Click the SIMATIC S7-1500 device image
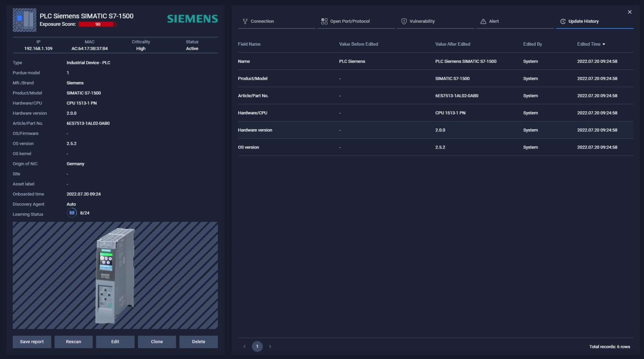The height and width of the screenshot is (359, 644). coord(115,276)
